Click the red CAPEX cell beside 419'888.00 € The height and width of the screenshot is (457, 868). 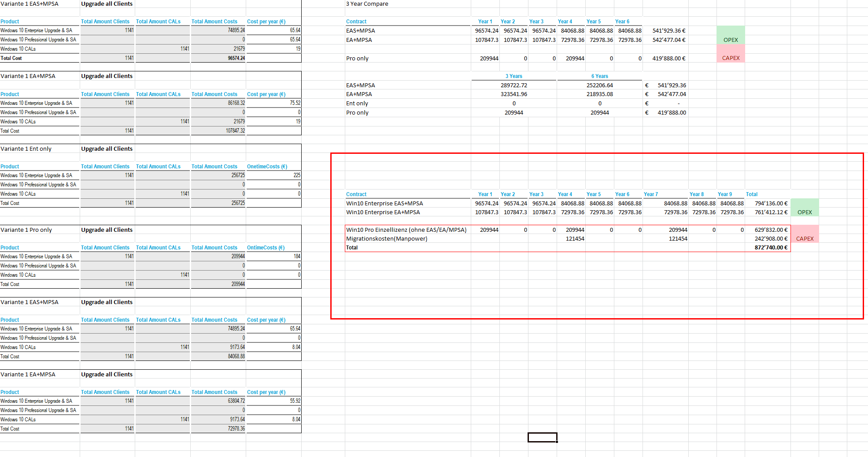point(731,58)
